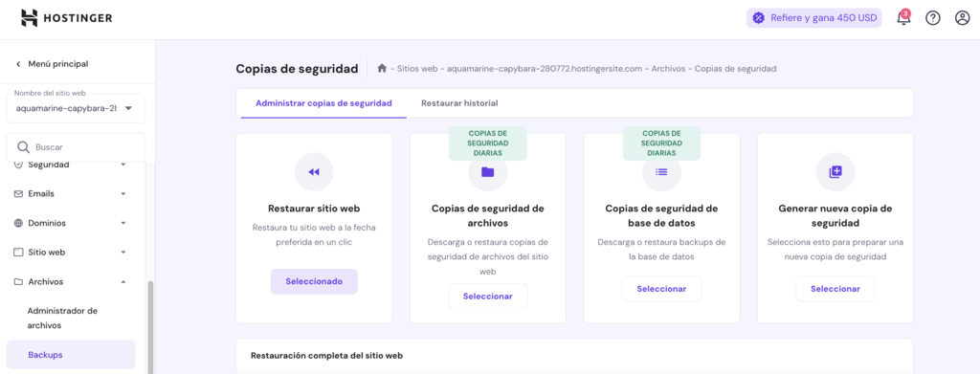Click the globe icon beside Dominios
Screen dimensions: 980x374
coord(18,223)
